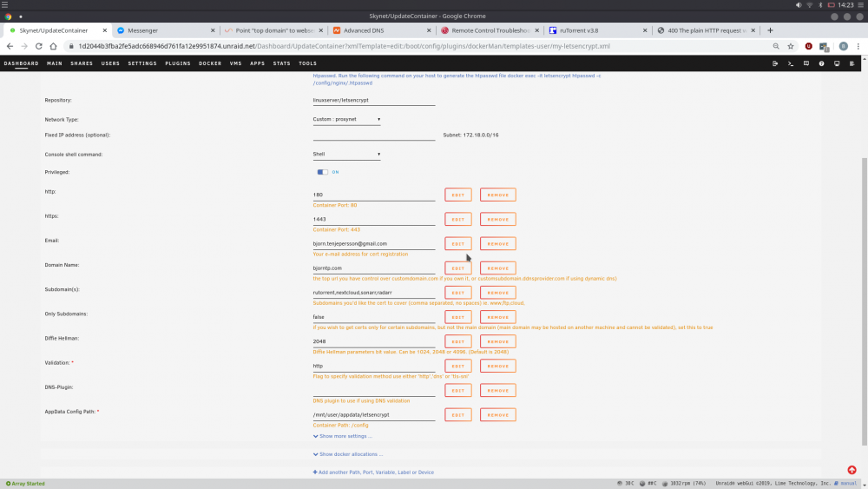The height and width of the screenshot is (489, 868).
Task: Click Edit for the Email field
Action: 457,244
